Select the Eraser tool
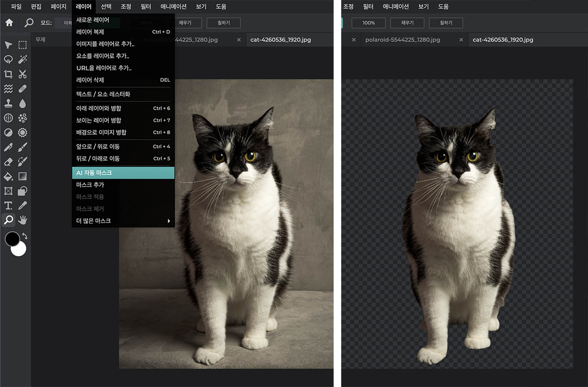Viewport: 588px width, 387px height. coord(8,162)
